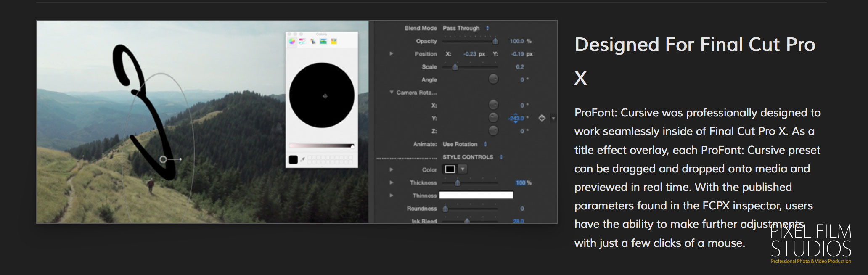
Task: Click the Roundness slider handle
Action: [x=445, y=208]
